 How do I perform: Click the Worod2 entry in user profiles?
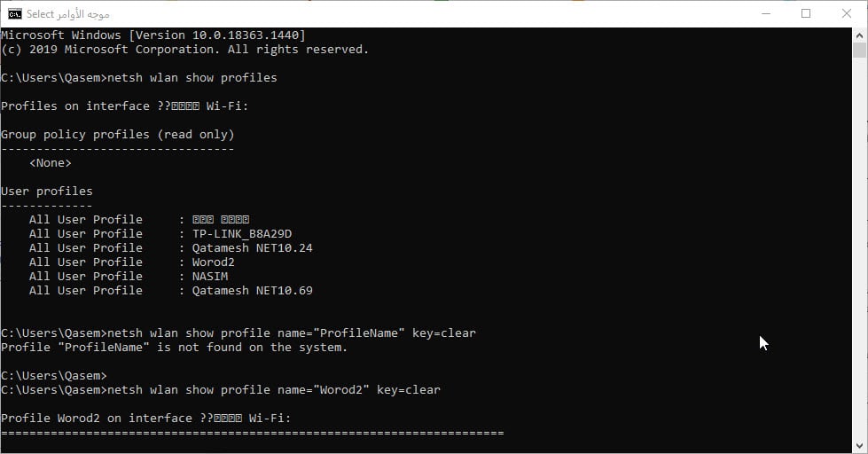213,262
